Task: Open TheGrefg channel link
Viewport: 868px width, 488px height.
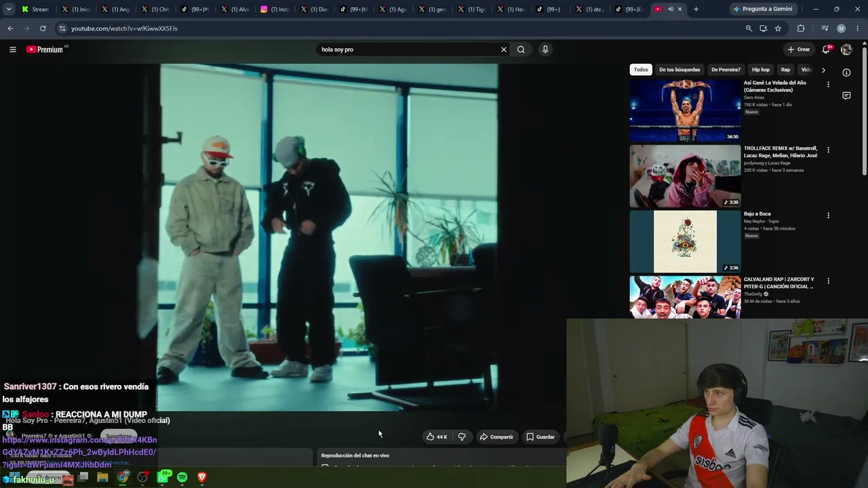Action: point(753,294)
